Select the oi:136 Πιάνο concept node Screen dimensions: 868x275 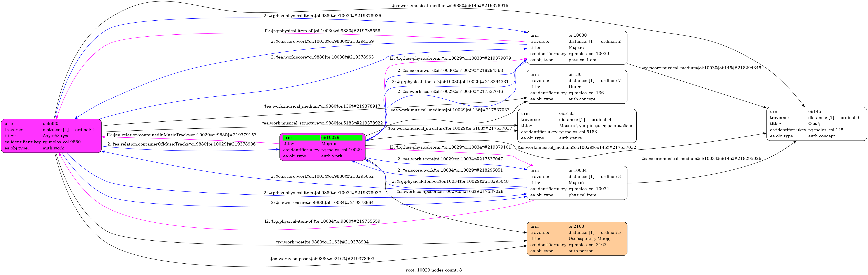576,87
